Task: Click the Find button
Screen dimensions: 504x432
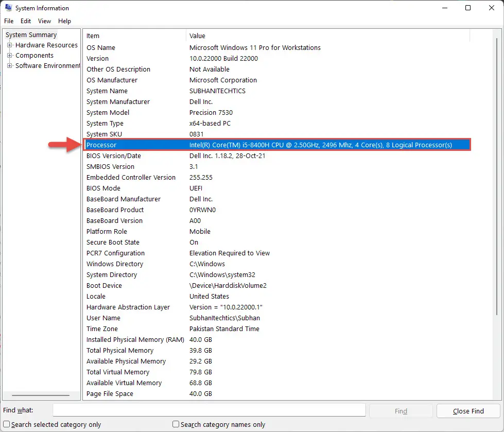Action: click(x=401, y=411)
